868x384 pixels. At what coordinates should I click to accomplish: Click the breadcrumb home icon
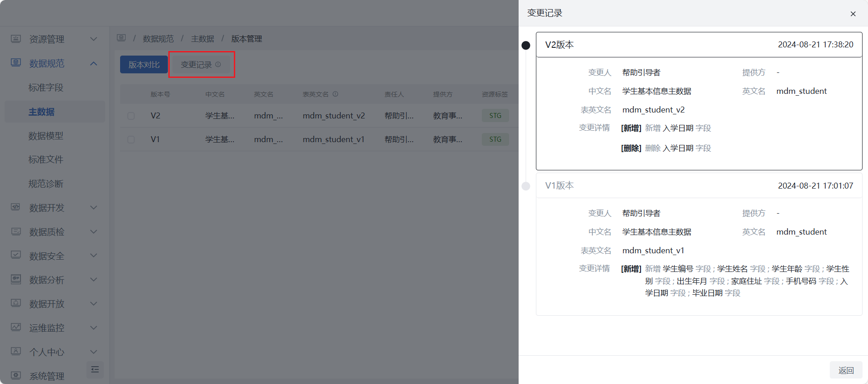point(121,38)
